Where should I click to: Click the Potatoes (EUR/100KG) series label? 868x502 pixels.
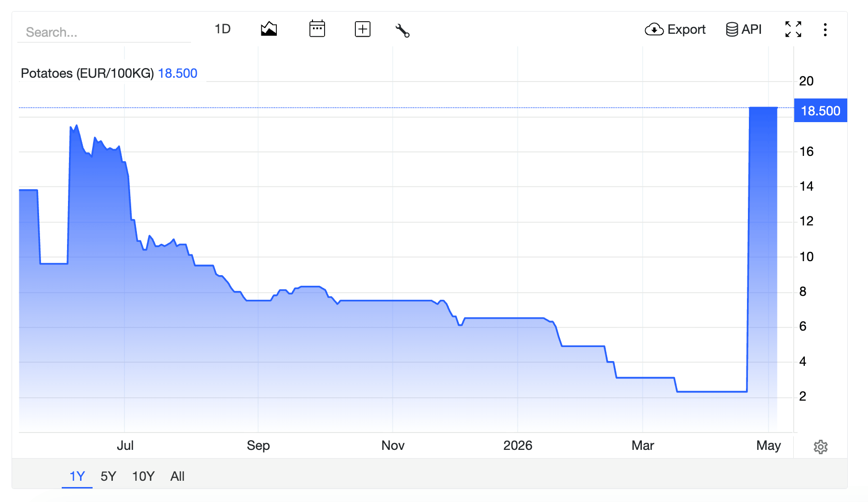(x=87, y=73)
